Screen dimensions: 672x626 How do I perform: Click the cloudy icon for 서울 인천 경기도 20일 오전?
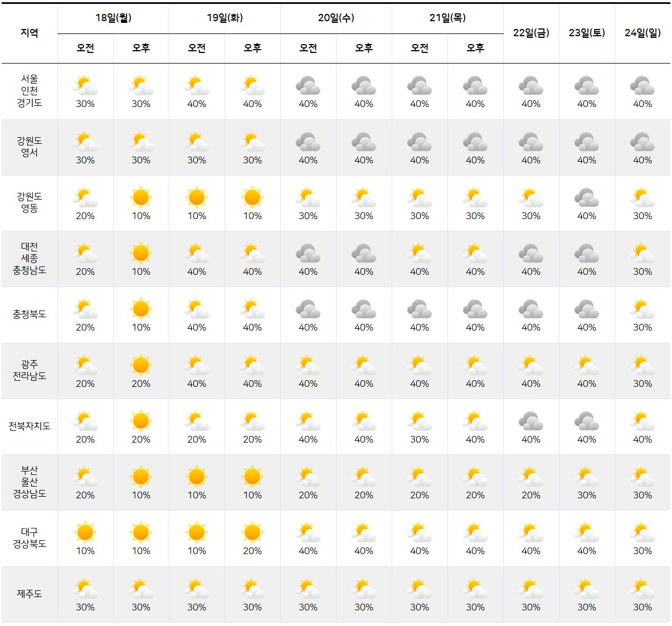pyautogui.click(x=308, y=86)
